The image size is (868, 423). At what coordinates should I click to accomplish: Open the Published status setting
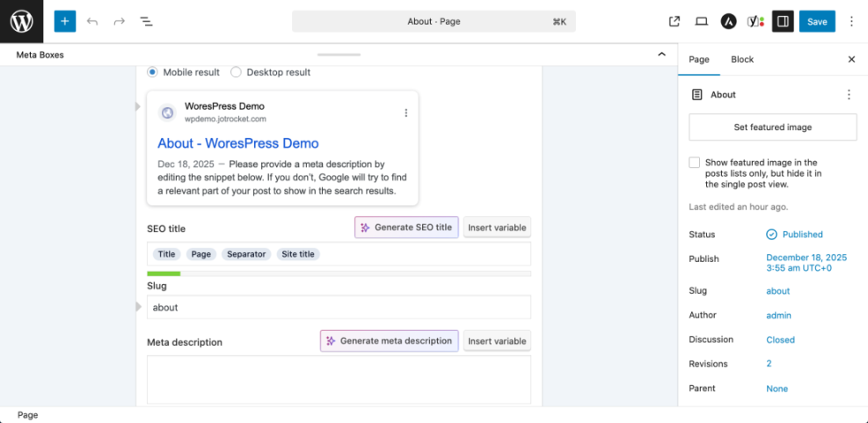tap(794, 234)
